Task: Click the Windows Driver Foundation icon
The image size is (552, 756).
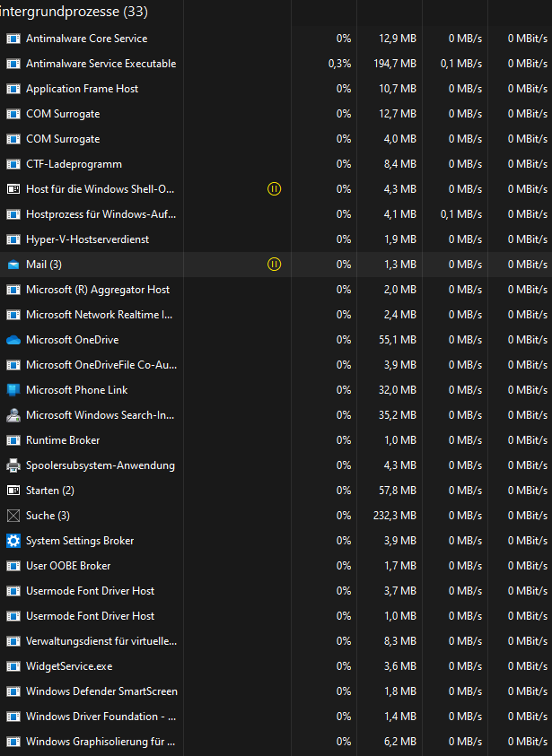Action: coord(13,717)
